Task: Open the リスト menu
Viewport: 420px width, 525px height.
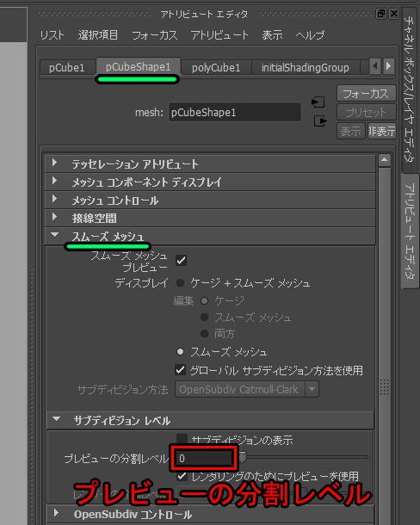Action: 52,34
